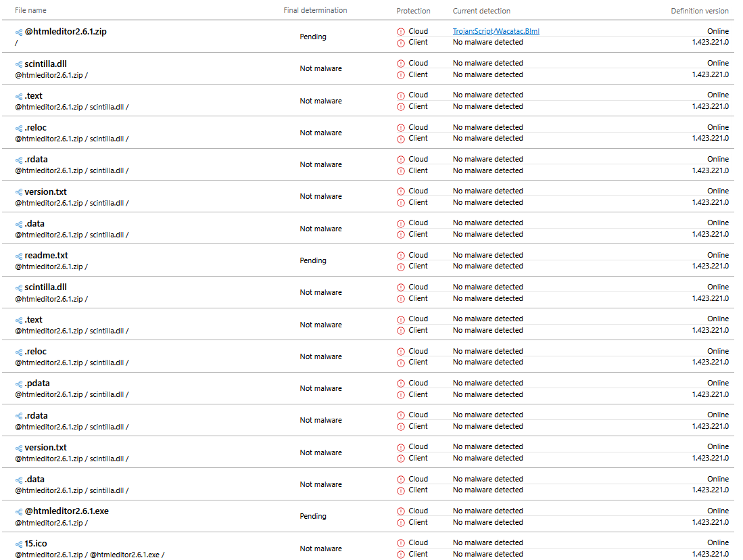This screenshot has width=743, height=560.
Task: Click Online definition value in @htmleditor2.6.1.zip row
Action: click(718, 31)
